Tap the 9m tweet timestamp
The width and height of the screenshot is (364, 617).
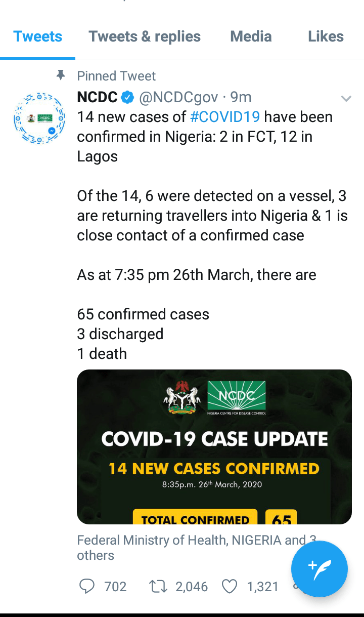click(x=241, y=97)
